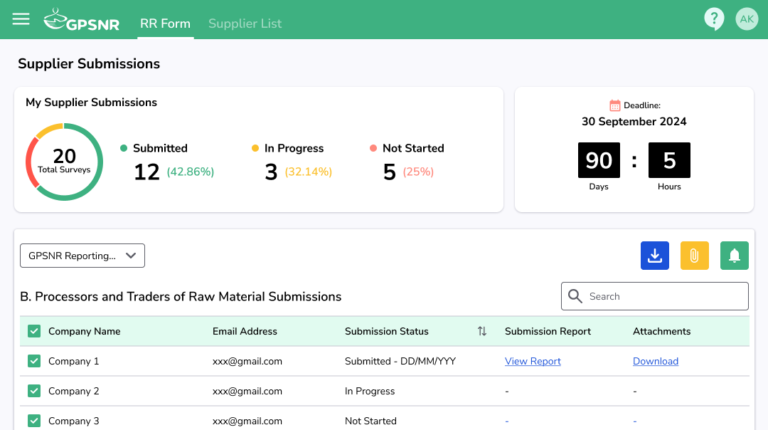768x430 pixels.
Task: Uncheck the Company 1 checkbox
Action: (x=34, y=361)
